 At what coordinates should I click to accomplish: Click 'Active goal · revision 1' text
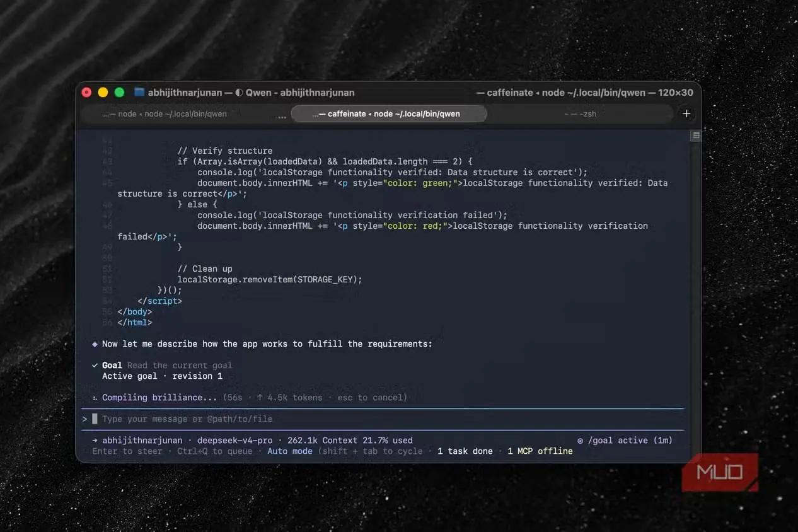tap(162, 376)
